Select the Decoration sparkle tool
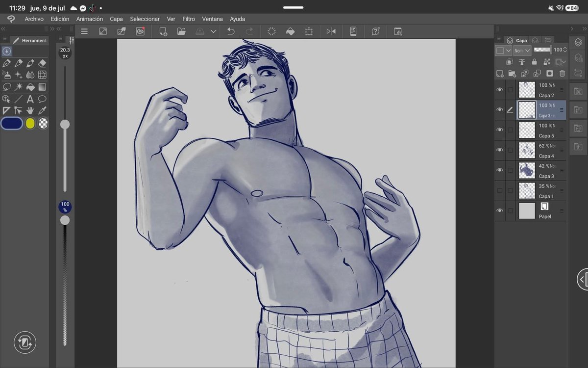Viewport: 588px width, 368px height. click(x=19, y=75)
